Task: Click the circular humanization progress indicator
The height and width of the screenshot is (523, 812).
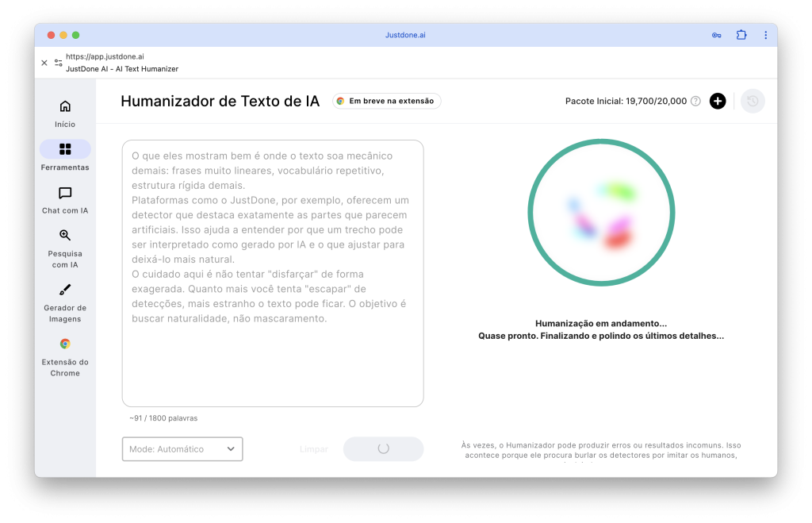Action: pyautogui.click(x=601, y=213)
